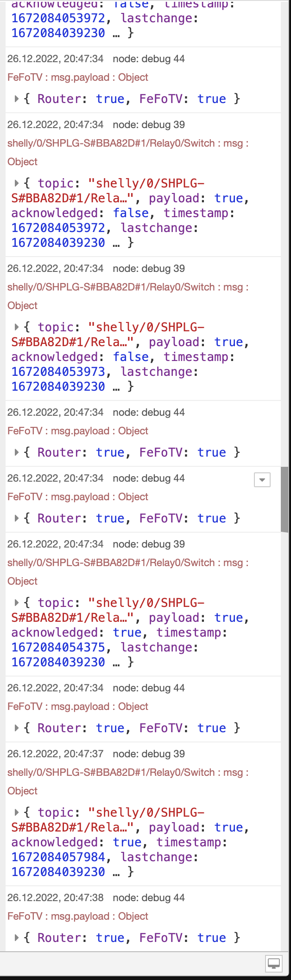Click the FeFoTV msg.payload label at 20:47:38
This screenshot has width=291, height=980.
click(x=78, y=916)
